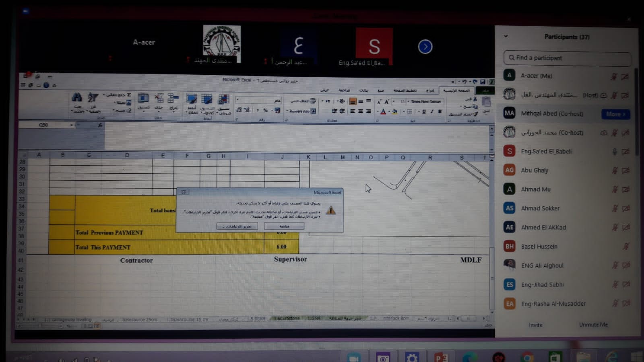Click the Find a participant search field
The height and width of the screenshot is (362, 644).
click(568, 58)
